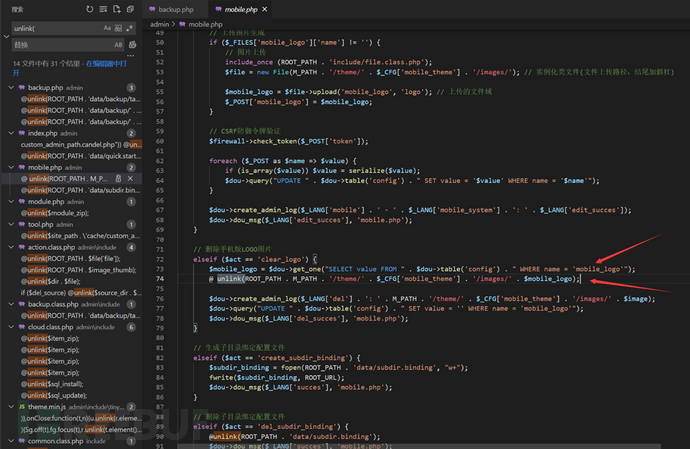The width and height of the screenshot is (690, 449).
Task: Open the search details ellipsis
Action: point(132,54)
